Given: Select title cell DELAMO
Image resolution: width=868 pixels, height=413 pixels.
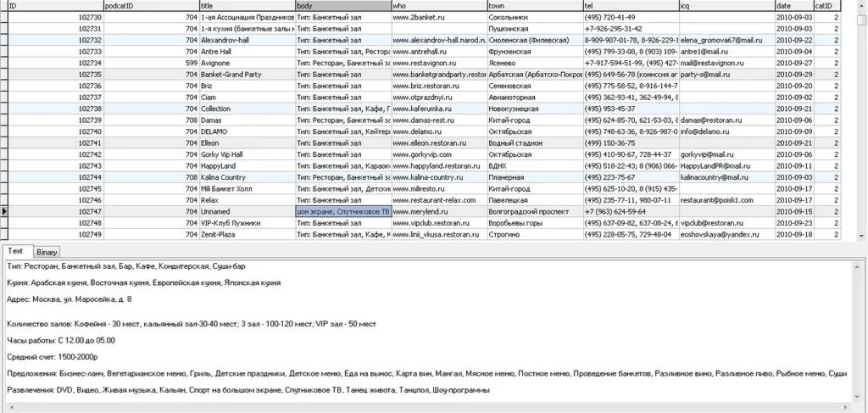Looking at the screenshot, I should [247, 131].
